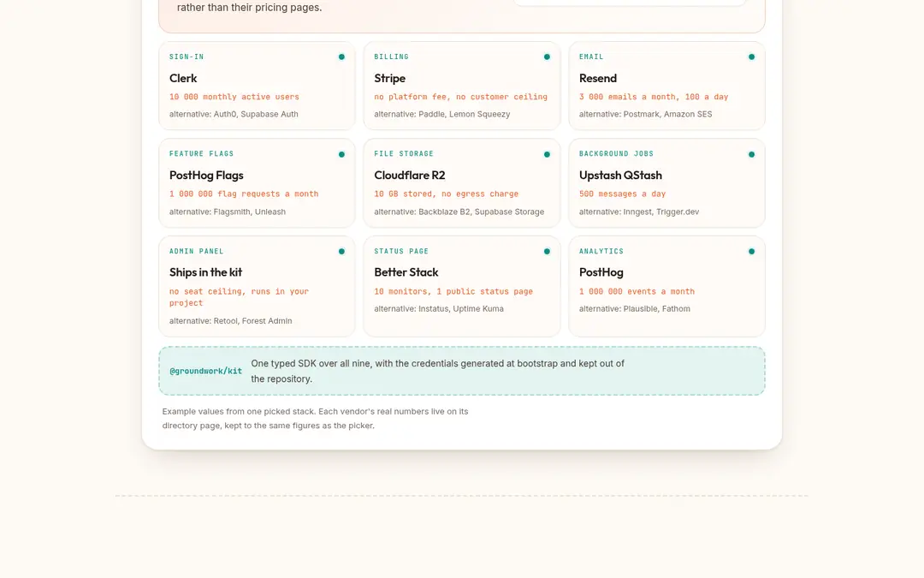
Task: Click 'alternative: Postmark, Amazon SES' line
Action: pos(645,114)
